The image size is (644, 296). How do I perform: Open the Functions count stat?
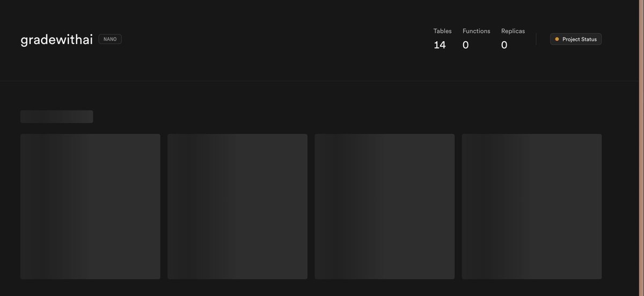(x=476, y=39)
